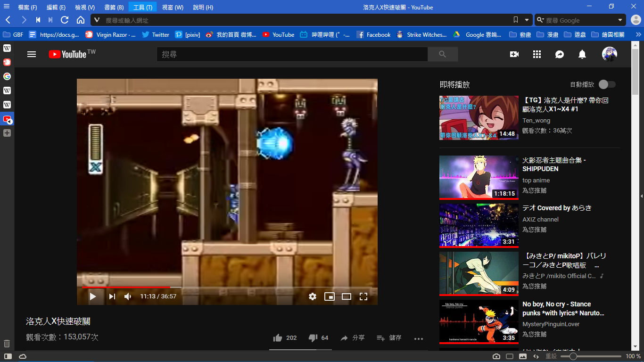Seek the video progress bar
Viewport: 644px width, 362px height.
[227, 287]
